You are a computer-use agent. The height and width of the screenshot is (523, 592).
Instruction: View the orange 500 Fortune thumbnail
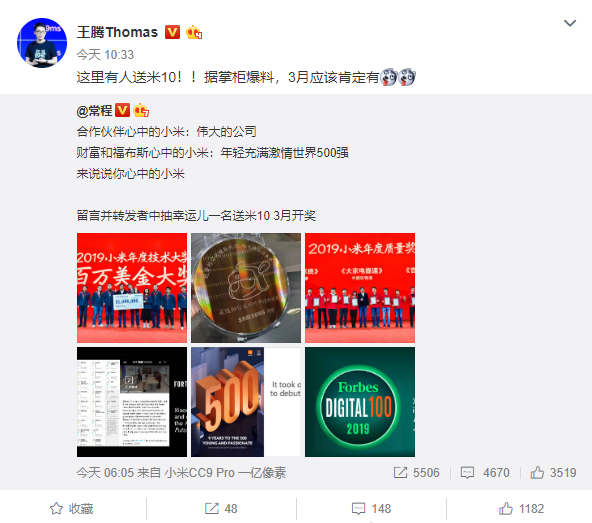tap(246, 402)
